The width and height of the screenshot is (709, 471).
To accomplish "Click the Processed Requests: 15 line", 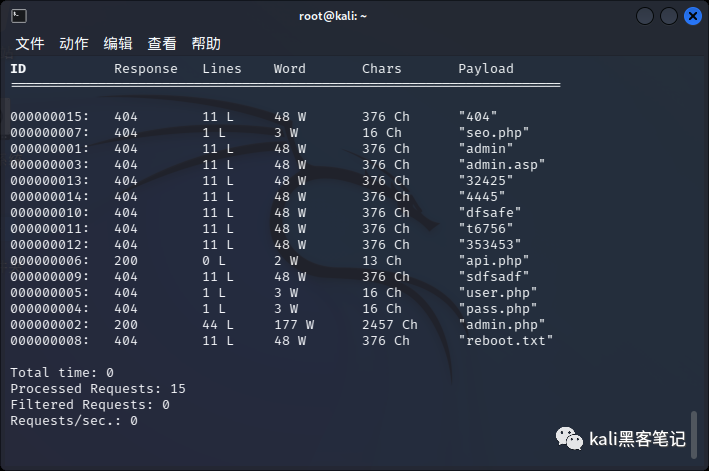I will (98, 389).
